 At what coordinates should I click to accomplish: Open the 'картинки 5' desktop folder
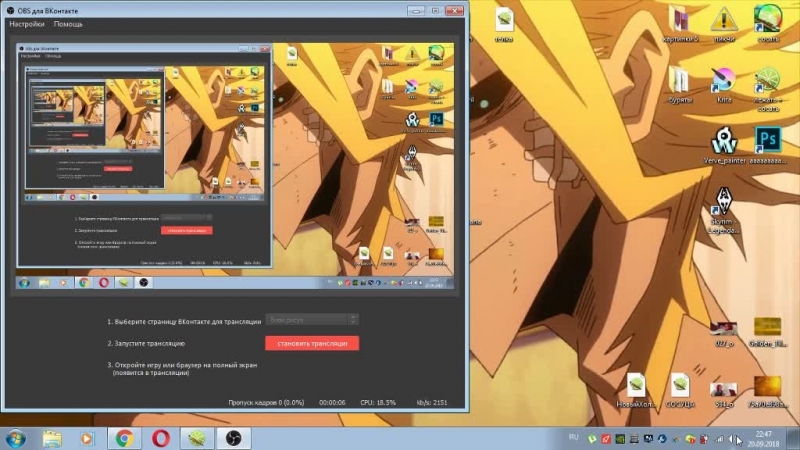pyautogui.click(x=680, y=23)
